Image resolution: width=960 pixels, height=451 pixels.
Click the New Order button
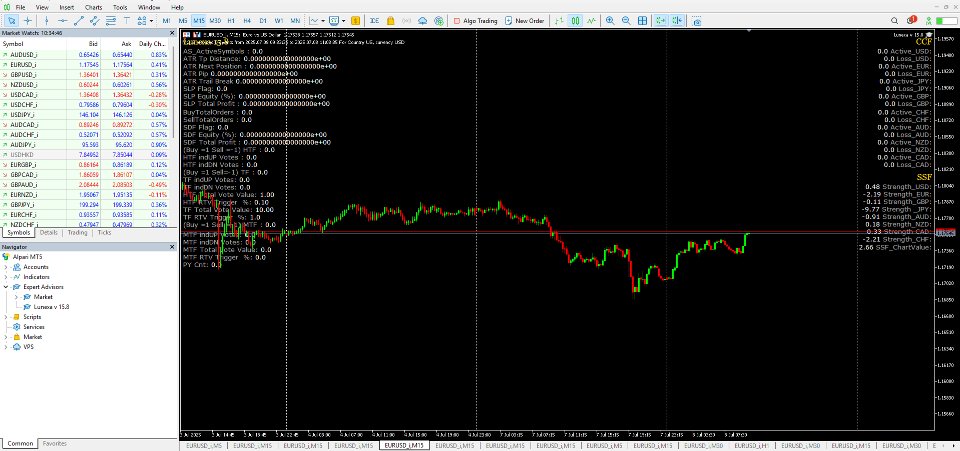click(525, 20)
